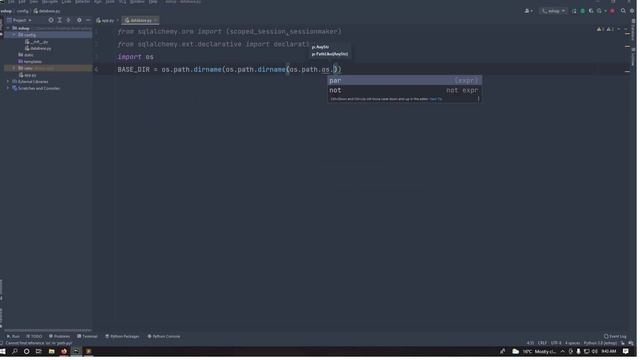This screenshot has width=640, height=360.
Task: Open Search Everywhere magnifier icon
Action: point(623,11)
